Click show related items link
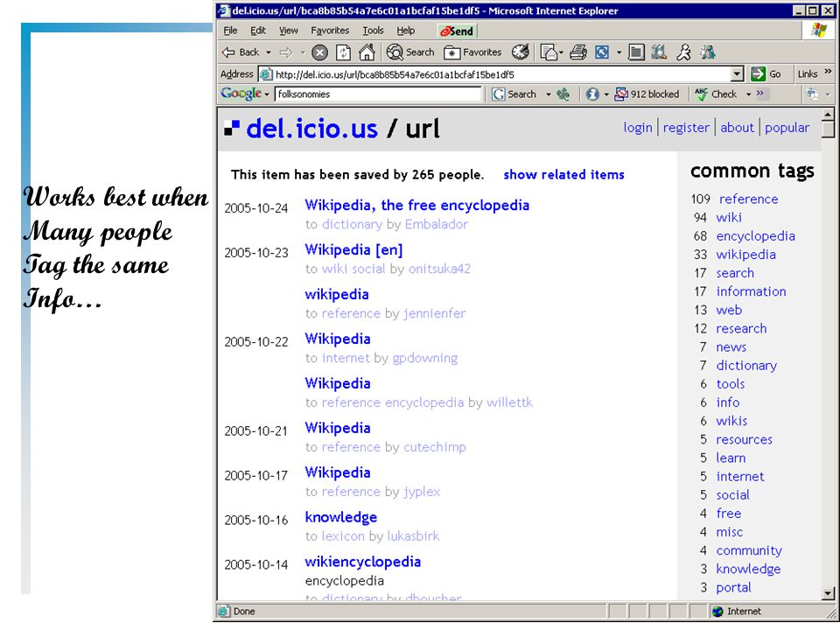Viewport: 840px width, 630px height. 563,175
